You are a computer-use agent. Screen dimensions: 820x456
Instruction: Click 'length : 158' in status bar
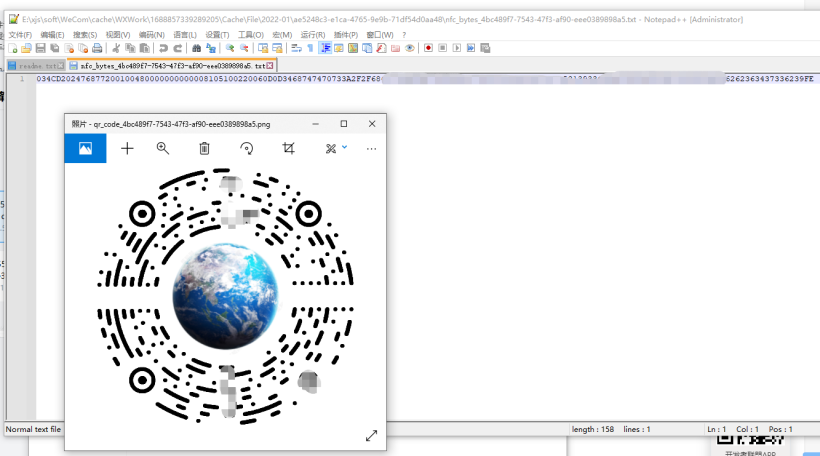(593, 429)
